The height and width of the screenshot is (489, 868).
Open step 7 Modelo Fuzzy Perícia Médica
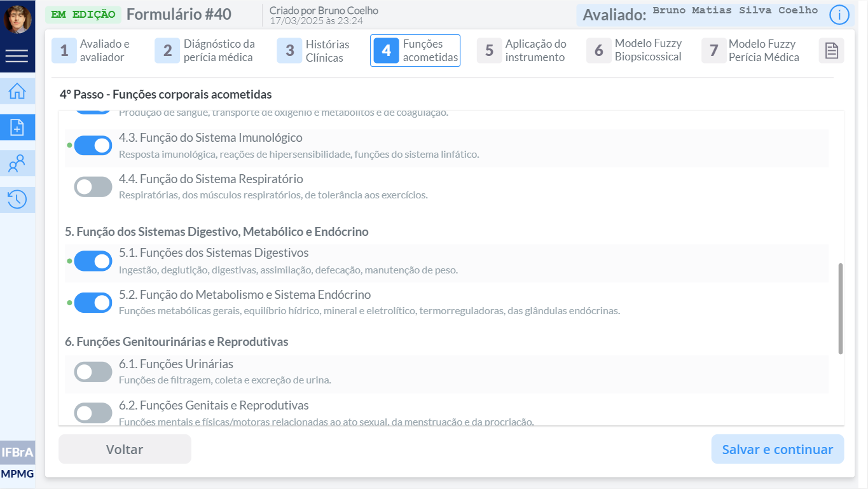click(751, 51)
